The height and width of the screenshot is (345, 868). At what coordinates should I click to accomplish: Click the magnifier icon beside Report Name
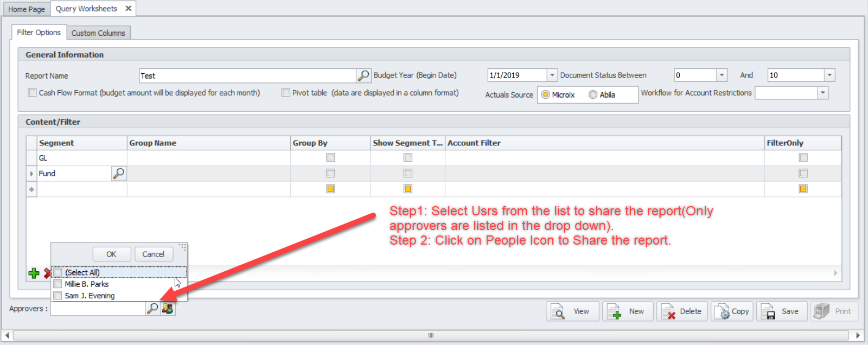tap(363, 75)
